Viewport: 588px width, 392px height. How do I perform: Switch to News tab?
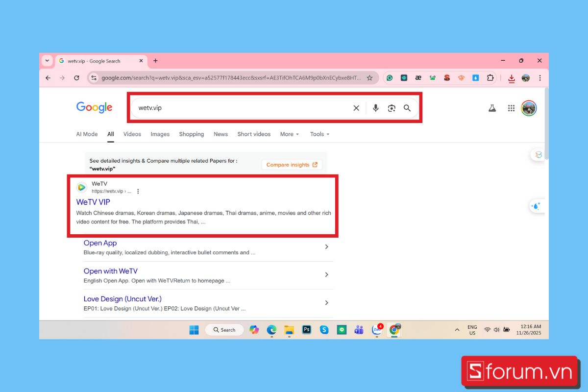click(220, 134)
